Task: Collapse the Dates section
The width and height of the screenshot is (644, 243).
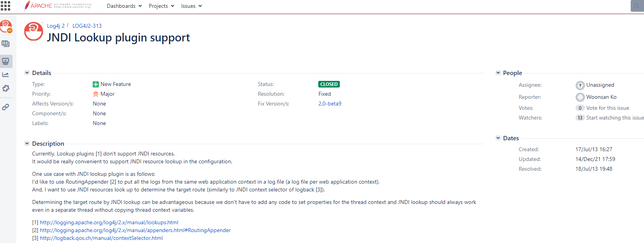Action: [498, 138]
